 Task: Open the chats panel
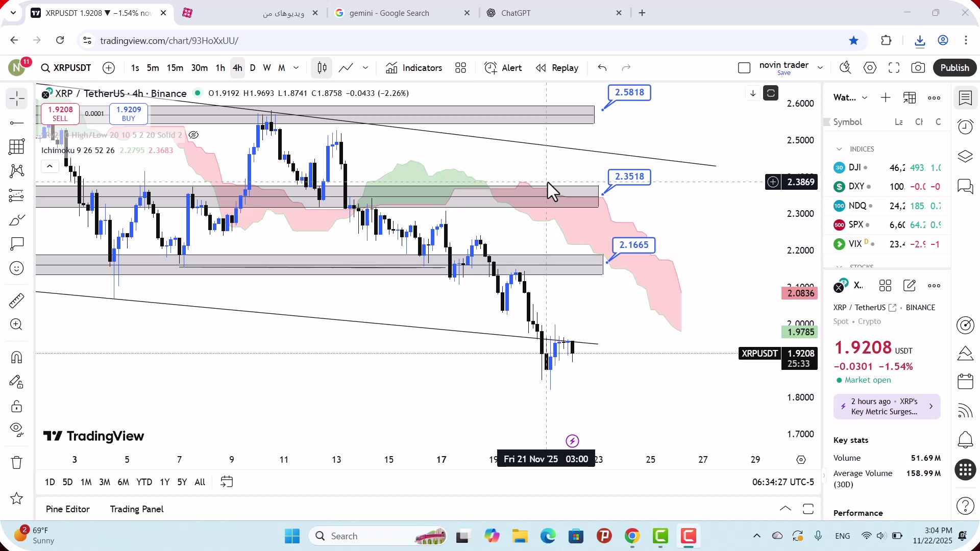pyautogui.click(x=965, y=186)
